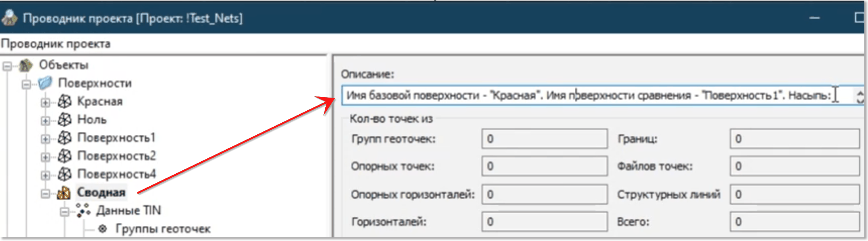
Task: Click the Ноль surface mesh icon
Action: click(x=65, y=119)
